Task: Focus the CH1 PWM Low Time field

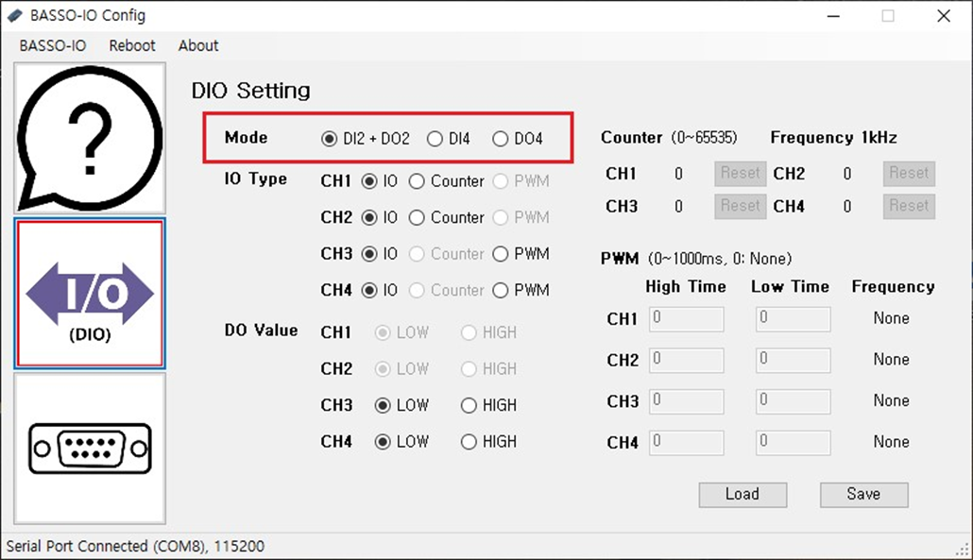Action: tap(794, 319)
